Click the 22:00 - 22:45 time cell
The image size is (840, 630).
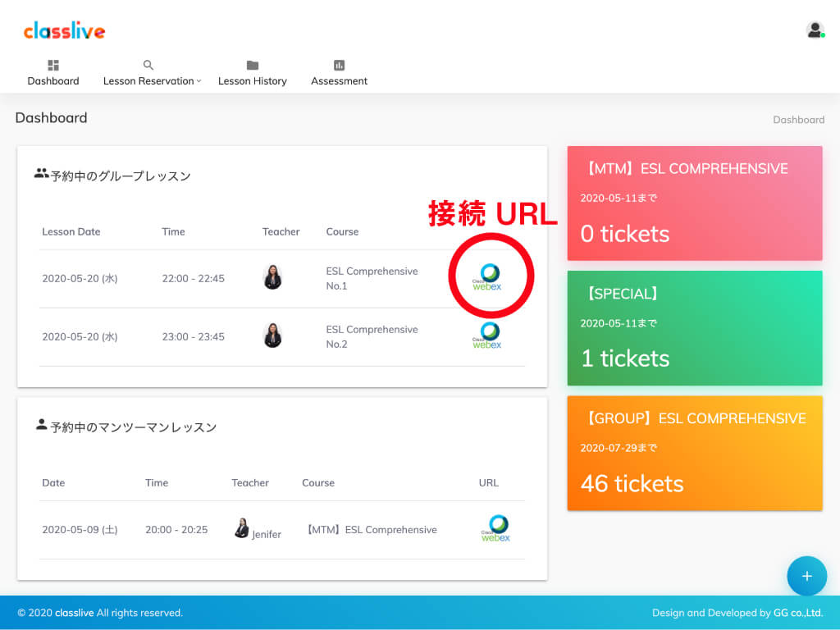(x=194, y=279)
